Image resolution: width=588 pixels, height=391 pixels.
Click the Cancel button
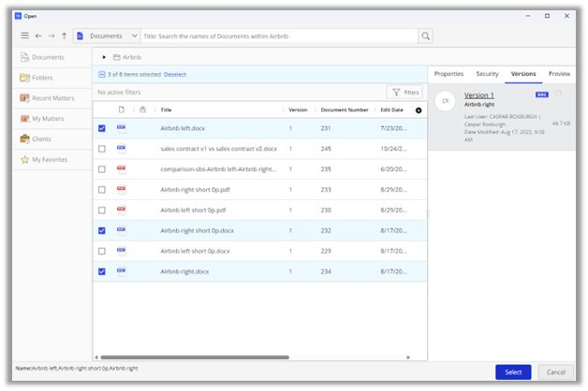(556, 372)
